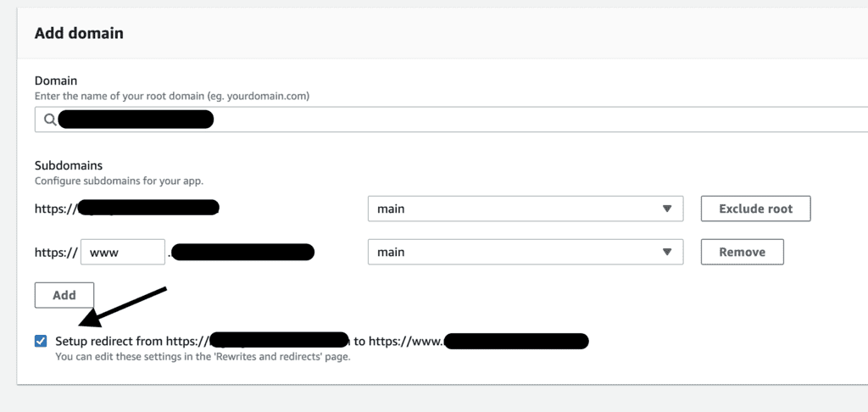The height and width of the screenshot is (412, 868).
Task: Focus the root Domain search input
Action: 458,120
